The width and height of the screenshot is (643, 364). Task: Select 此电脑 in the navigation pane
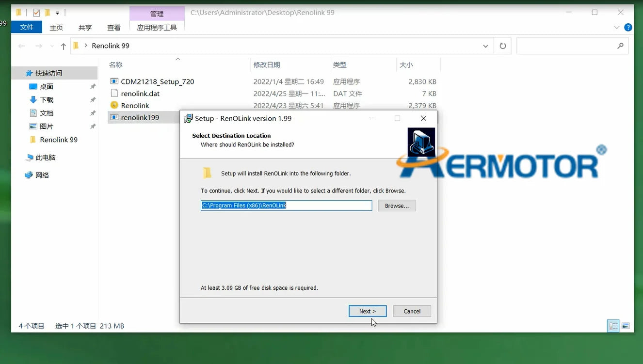(46, 158)
